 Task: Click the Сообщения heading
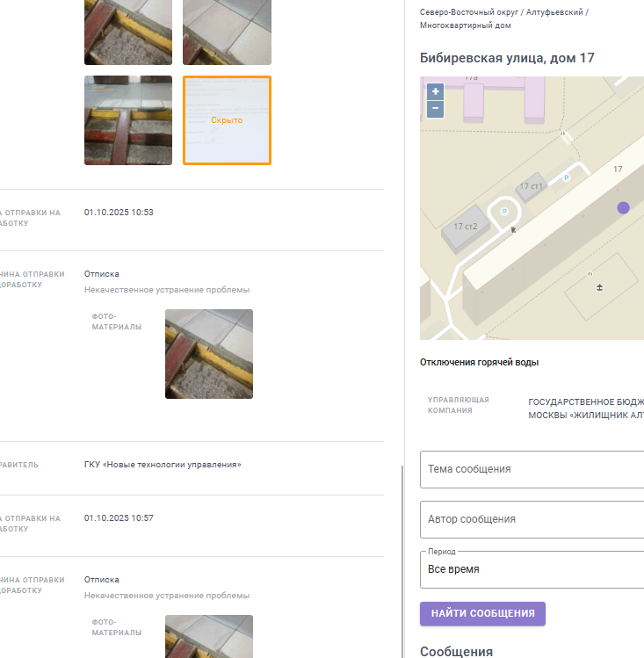tap(456, 651)
